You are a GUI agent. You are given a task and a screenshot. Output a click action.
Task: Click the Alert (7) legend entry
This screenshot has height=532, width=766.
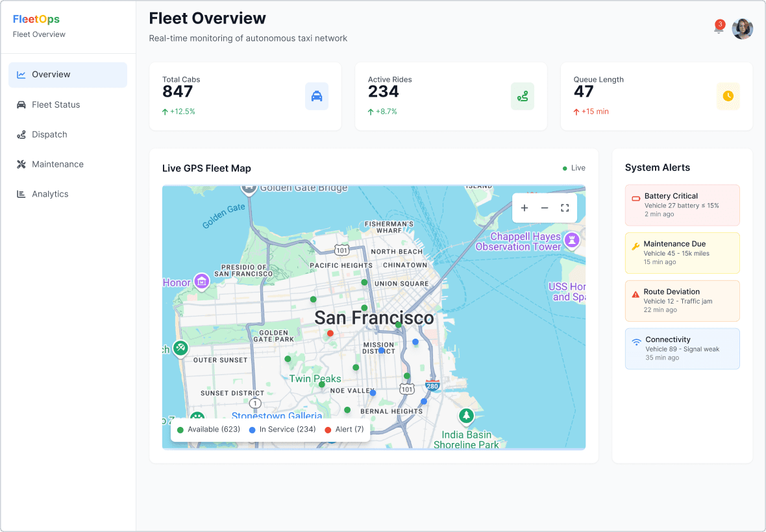click(344, 429)
